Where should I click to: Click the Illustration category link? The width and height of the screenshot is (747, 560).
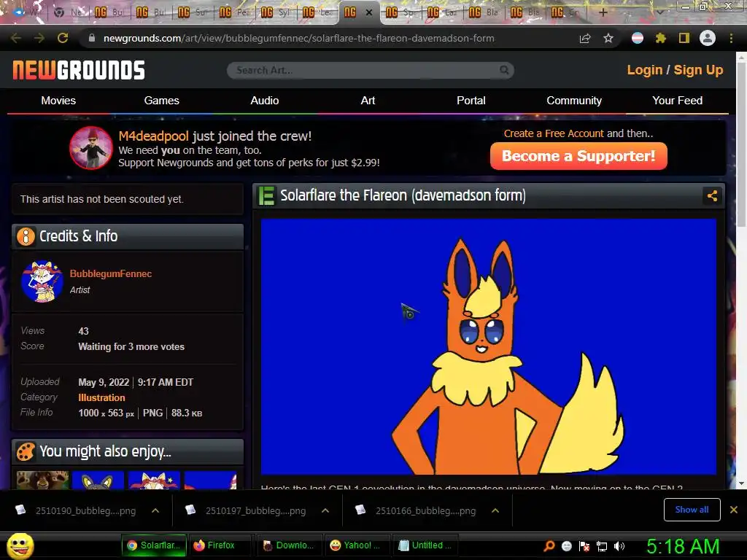pyautogui.click(x=101, y=397)
